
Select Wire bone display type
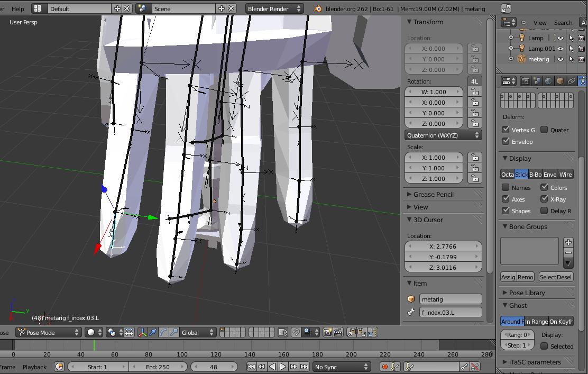565,174
